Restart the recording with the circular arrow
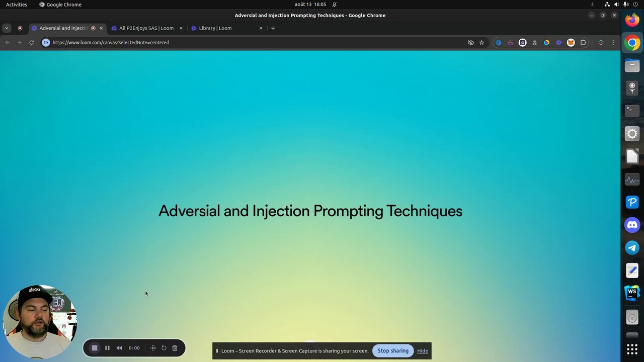The image size is (644, 362). point(164,348)
